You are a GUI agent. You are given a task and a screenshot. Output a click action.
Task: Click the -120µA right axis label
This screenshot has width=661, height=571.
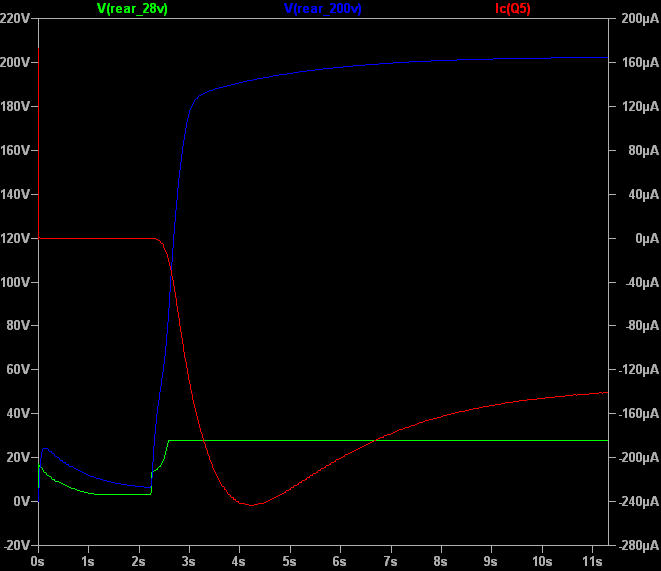(x=638, y=370)
